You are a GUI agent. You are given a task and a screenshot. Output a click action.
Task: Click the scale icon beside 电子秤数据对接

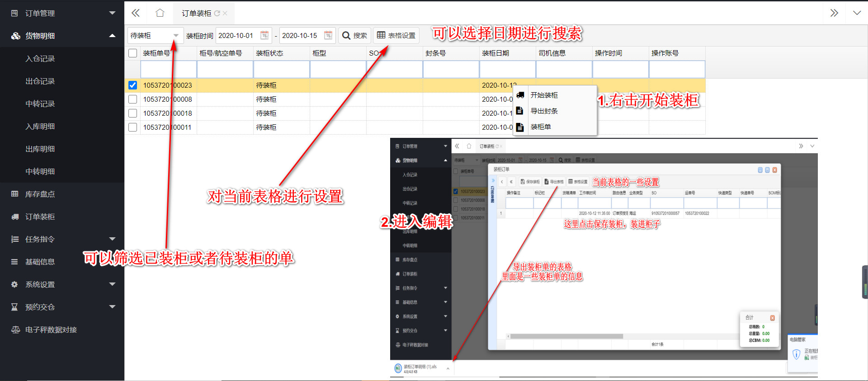(x=15, y=329)
